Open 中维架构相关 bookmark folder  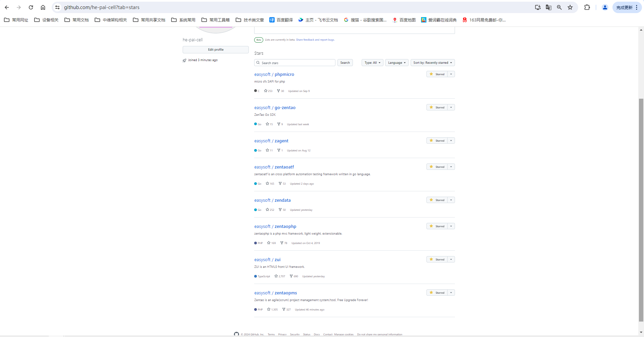111,20
